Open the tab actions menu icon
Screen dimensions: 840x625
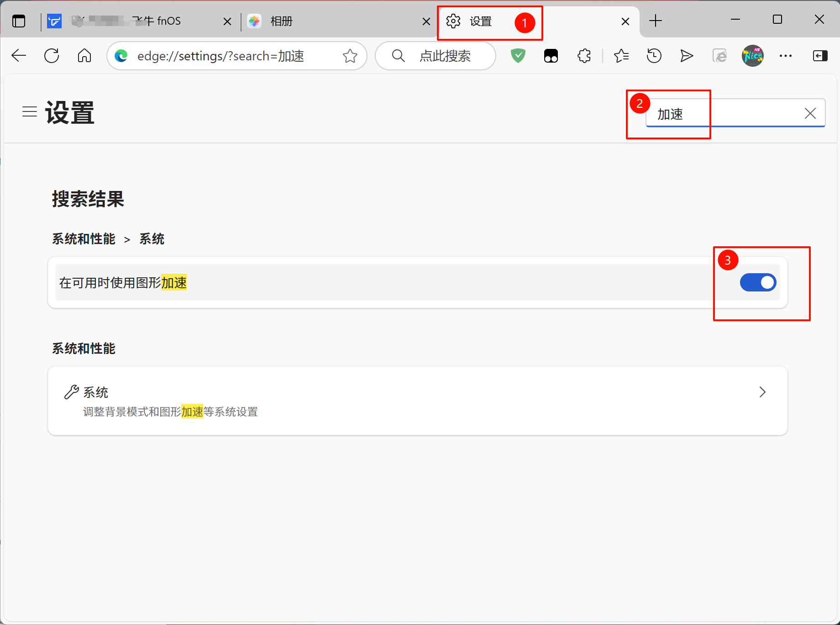tap(19, 21)
